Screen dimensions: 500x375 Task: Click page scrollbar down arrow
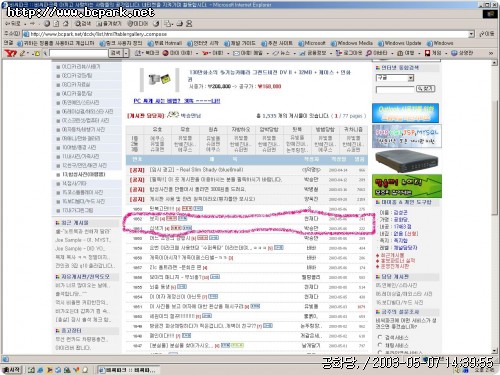[x=495, y=351]
